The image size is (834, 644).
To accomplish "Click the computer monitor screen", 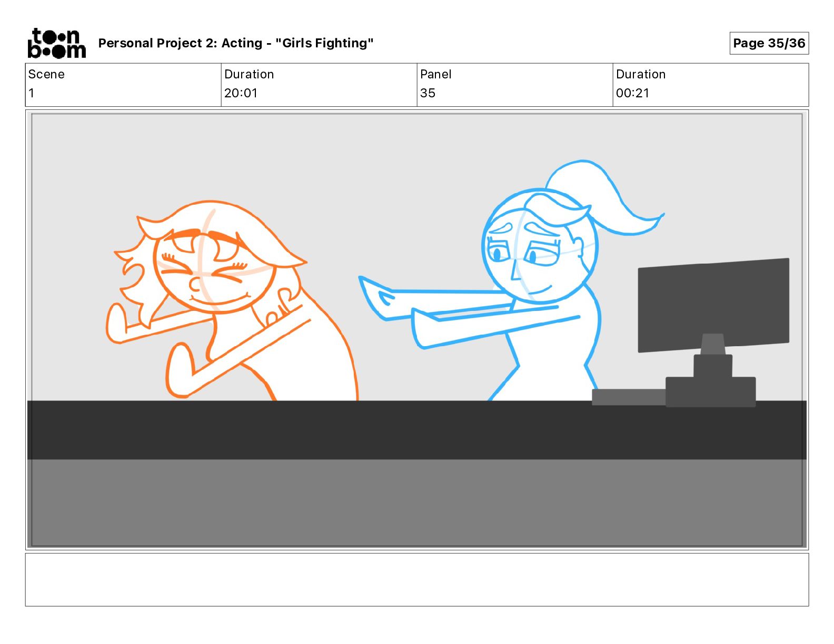I will click(713, 305).
